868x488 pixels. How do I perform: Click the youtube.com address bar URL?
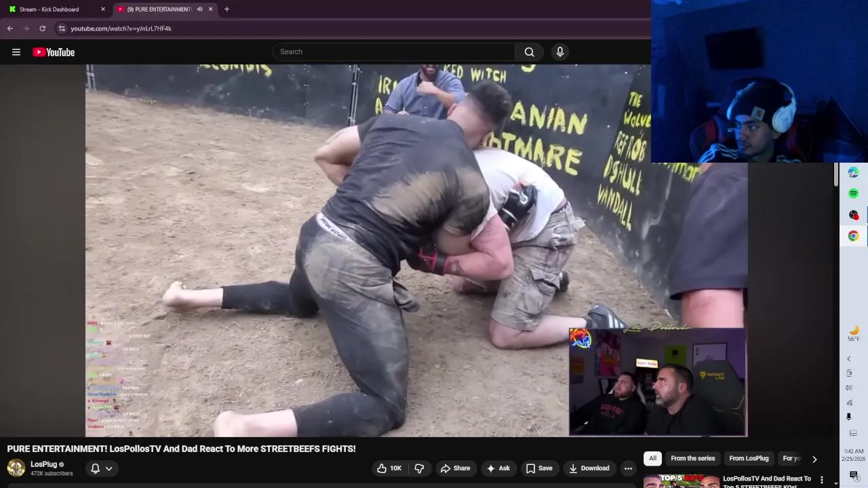tap(121, 28)
